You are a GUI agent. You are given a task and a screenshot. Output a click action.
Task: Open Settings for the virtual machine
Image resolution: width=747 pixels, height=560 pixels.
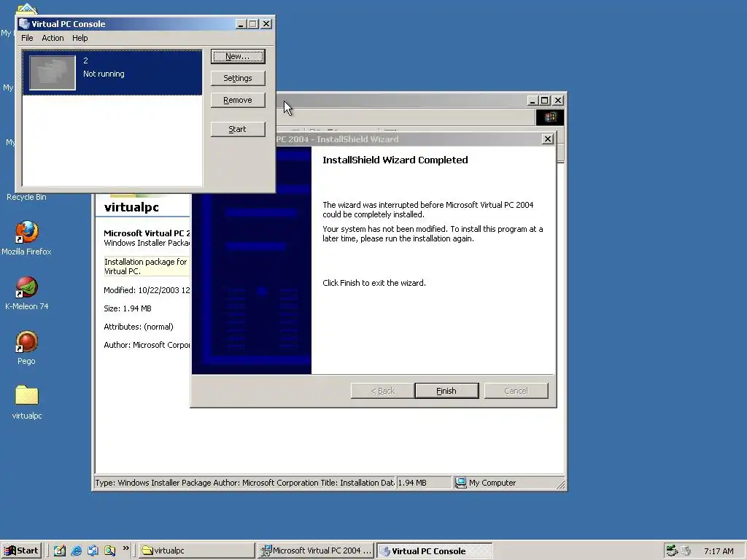pyautogui.click(x=238, y=78)
